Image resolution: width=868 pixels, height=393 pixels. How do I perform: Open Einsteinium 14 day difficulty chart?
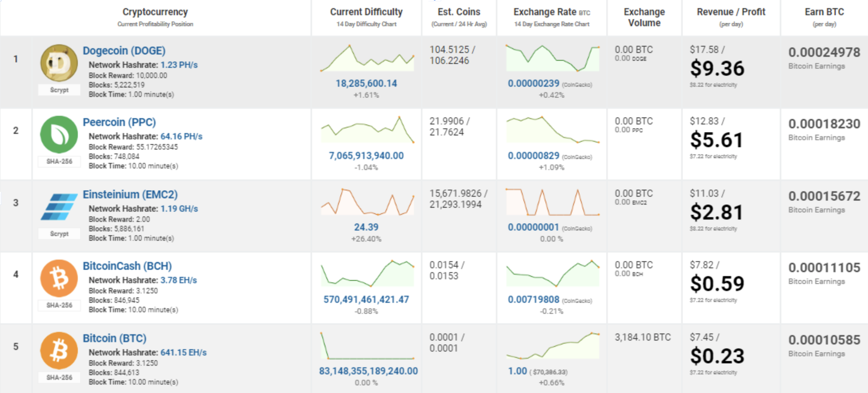coord(367,202)
